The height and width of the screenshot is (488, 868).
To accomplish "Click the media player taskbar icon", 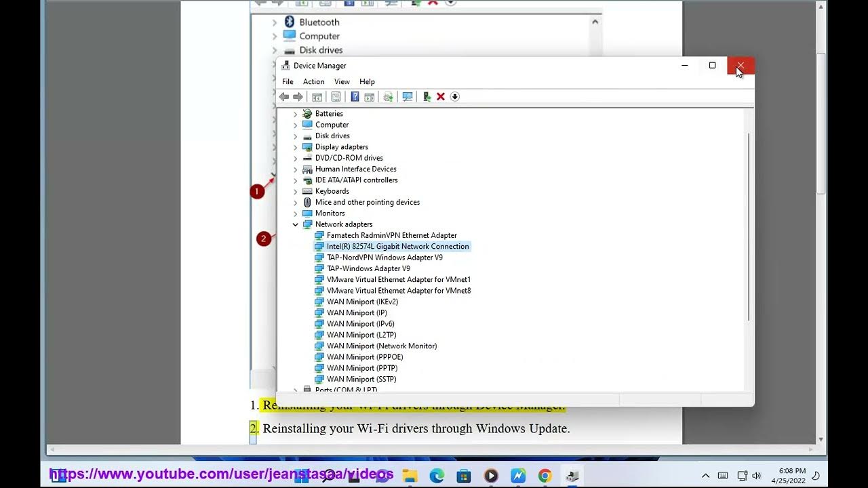I will (491, 476).
